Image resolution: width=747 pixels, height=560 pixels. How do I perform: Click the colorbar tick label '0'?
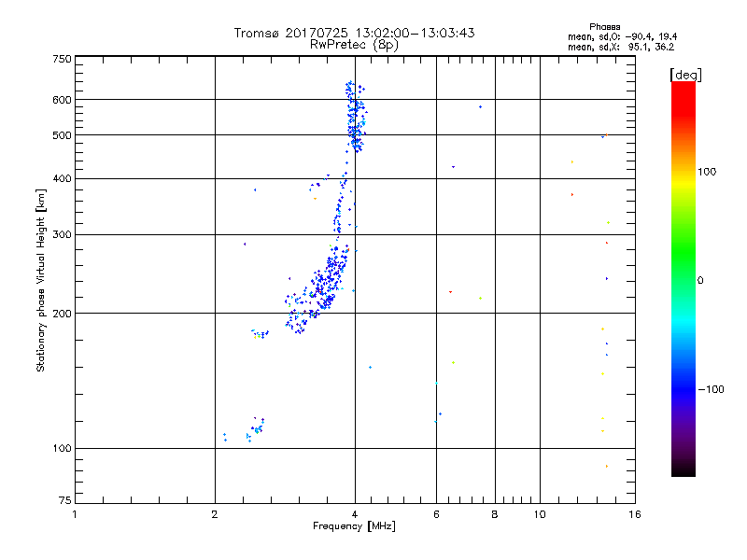click(700, 281)
